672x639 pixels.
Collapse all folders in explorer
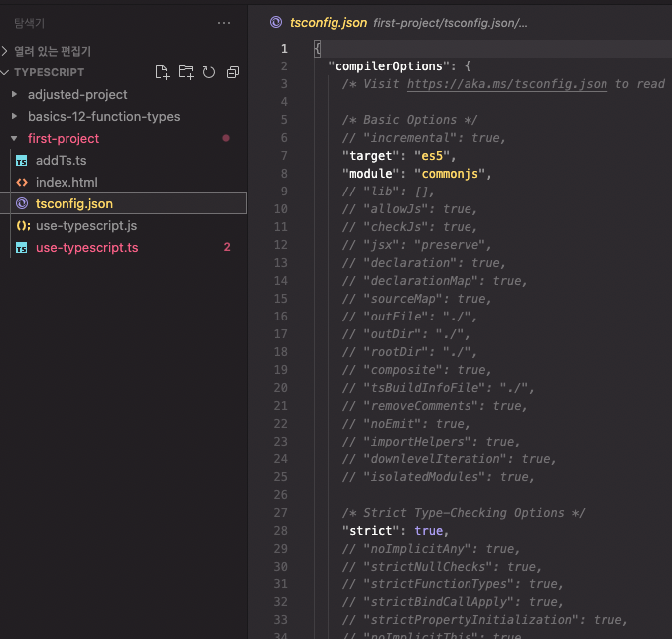coord(232,72)
